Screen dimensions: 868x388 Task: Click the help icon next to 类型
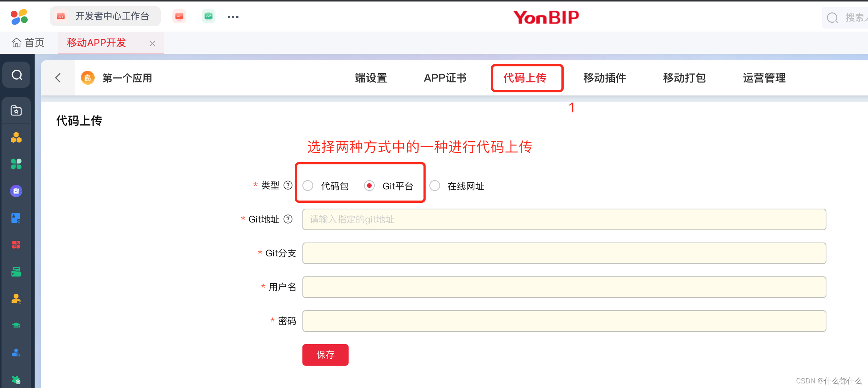tap(288, 186)
